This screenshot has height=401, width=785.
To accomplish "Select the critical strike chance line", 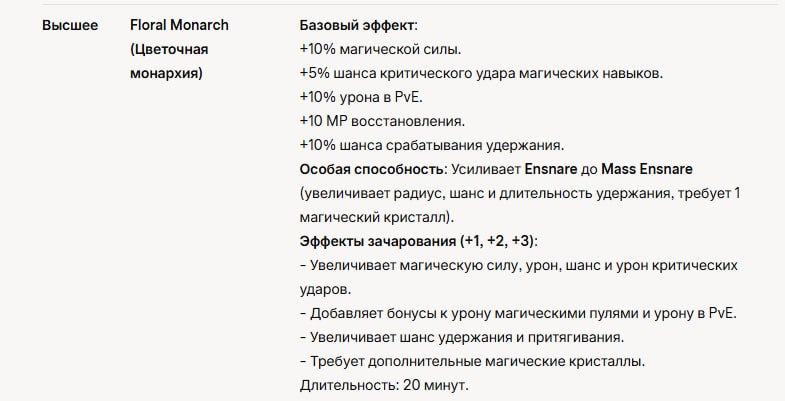I will [481, 73].
